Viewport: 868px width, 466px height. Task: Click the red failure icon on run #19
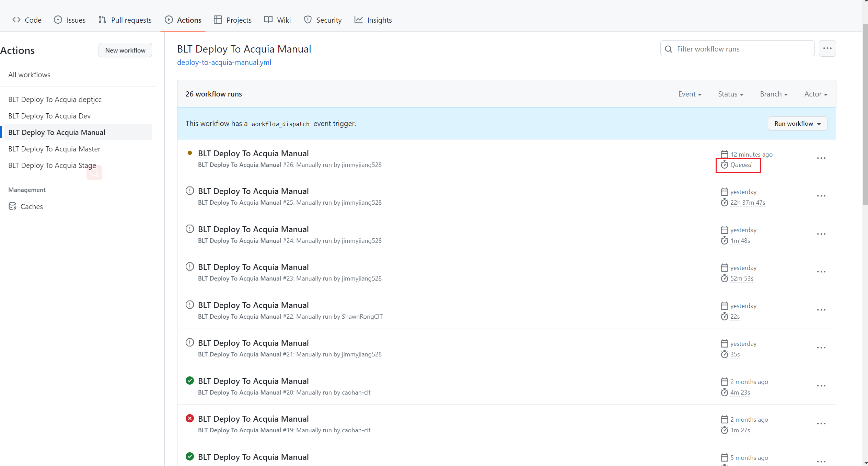(x=190, y=418)
